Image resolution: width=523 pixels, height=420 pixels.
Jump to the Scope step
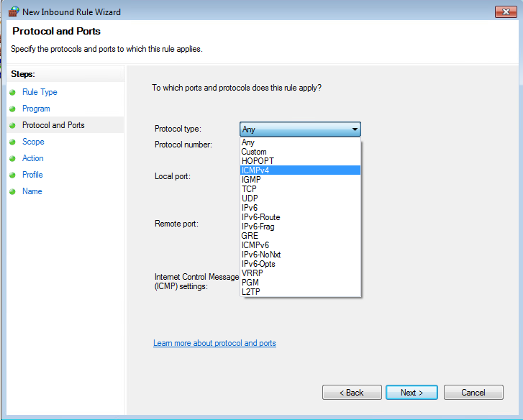[x=33, y=142]
